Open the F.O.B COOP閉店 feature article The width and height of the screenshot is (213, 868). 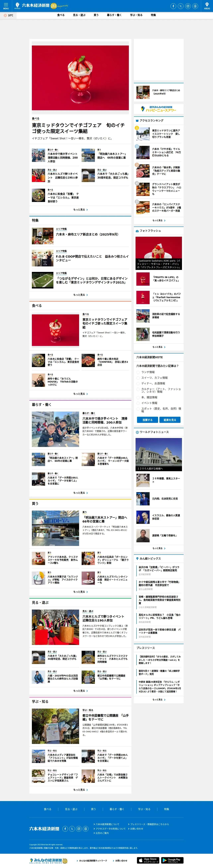coord(92,258)
